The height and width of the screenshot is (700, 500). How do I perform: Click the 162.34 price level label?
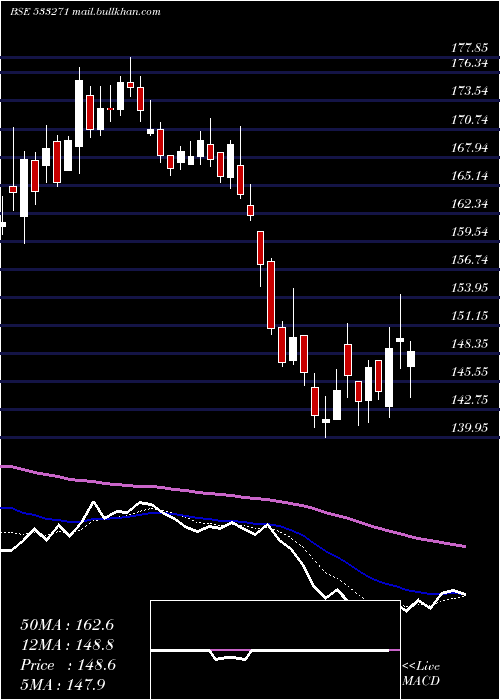click(x=470, y=204)
